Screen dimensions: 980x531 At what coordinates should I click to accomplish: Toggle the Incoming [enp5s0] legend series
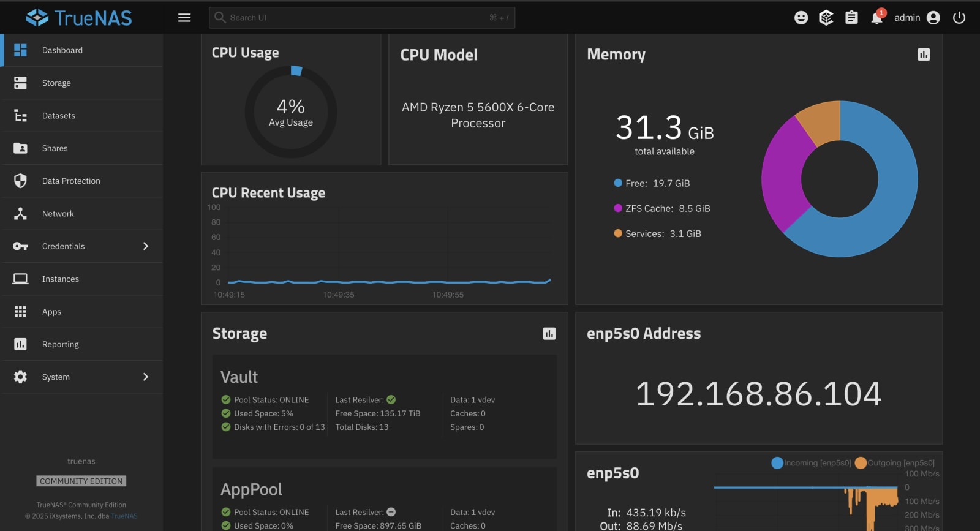[811, 463]
